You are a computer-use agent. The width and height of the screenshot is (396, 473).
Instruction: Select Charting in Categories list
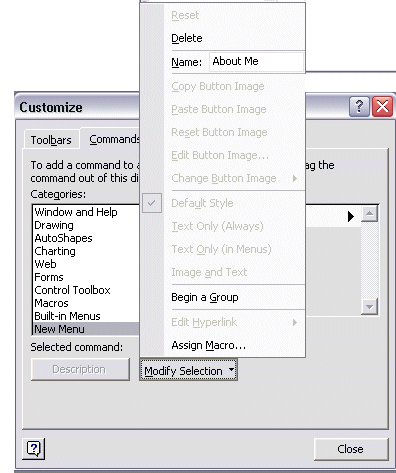point(86,251)
